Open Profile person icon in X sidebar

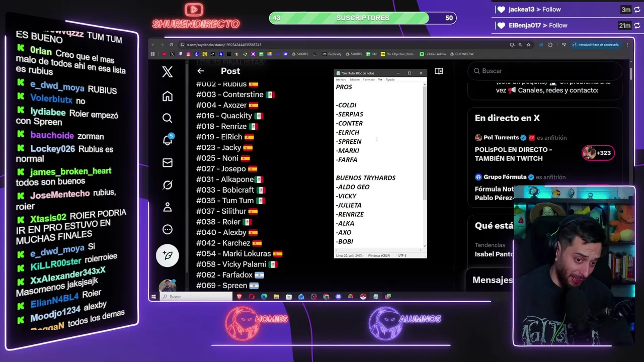(168, 207)
